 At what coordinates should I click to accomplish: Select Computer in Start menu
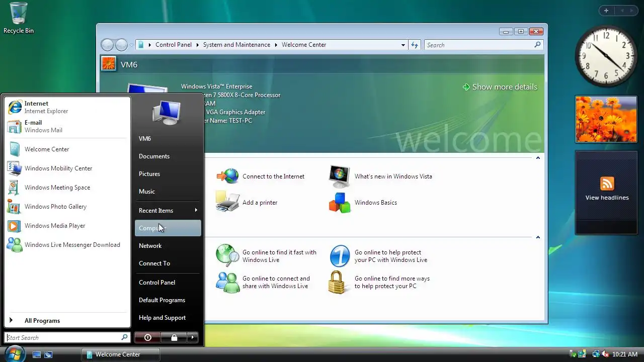click(168, 228)
